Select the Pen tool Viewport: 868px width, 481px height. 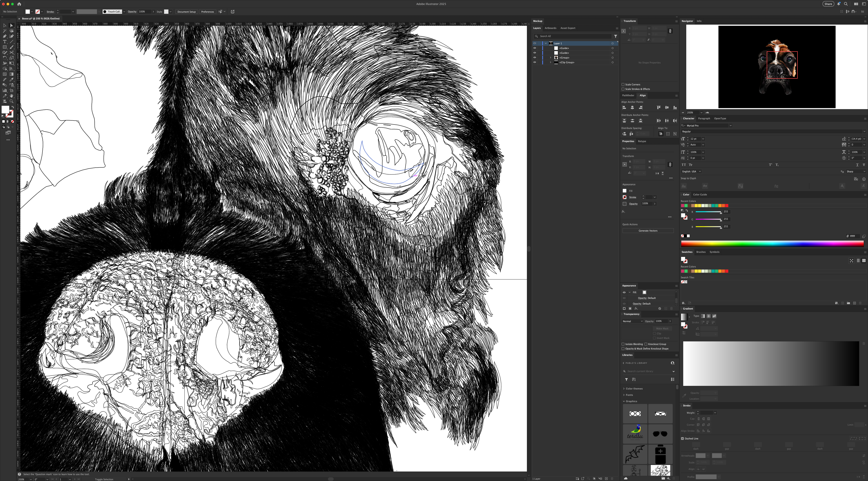tap(5, 36)
